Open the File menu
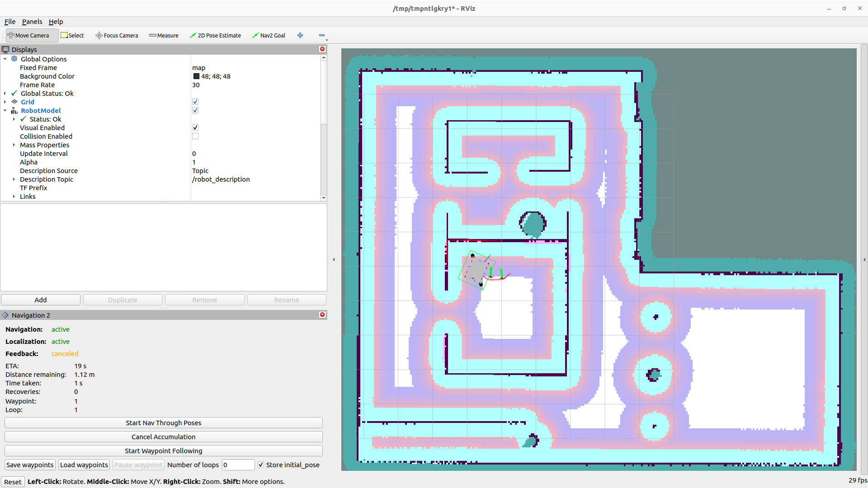 pos(10,22)
